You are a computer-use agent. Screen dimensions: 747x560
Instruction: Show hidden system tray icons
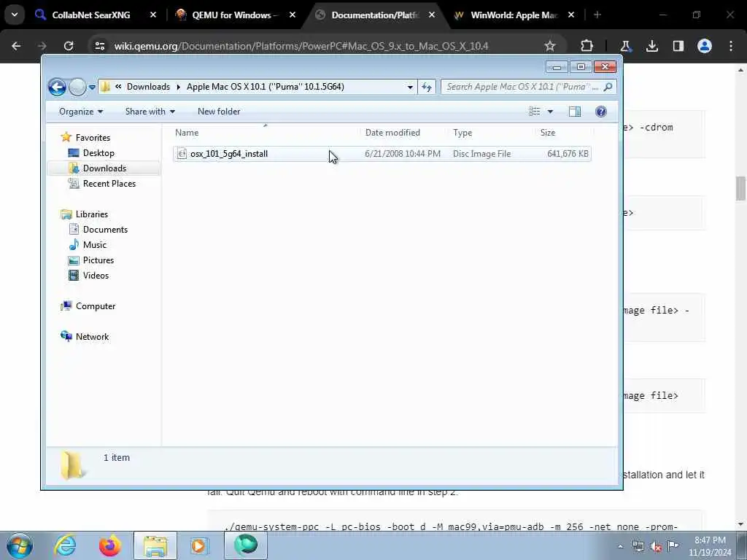(620, 546)
